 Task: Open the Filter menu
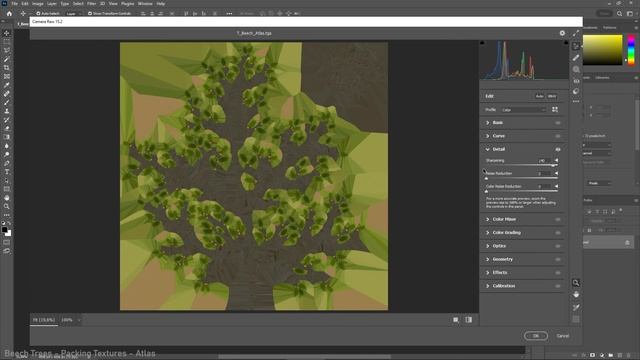pyautogui.click(x=91, y=4)
